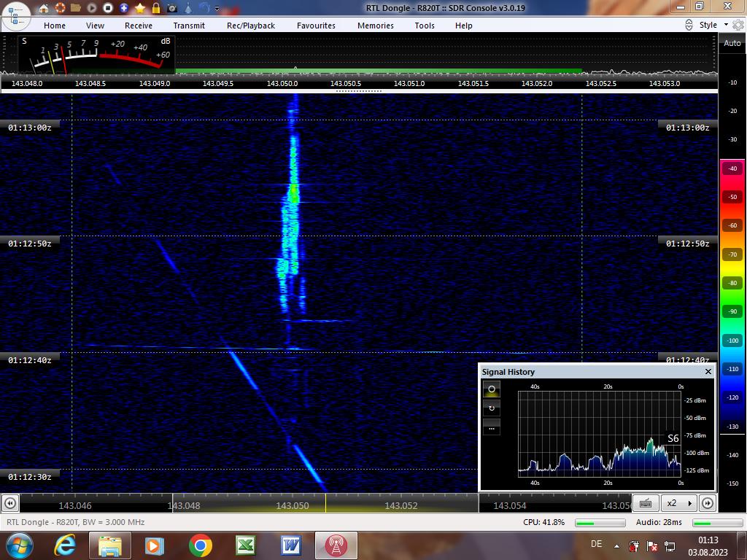Click the padlock lock icon in toolbar
This screenshot has width=747, height=560.
156,8
